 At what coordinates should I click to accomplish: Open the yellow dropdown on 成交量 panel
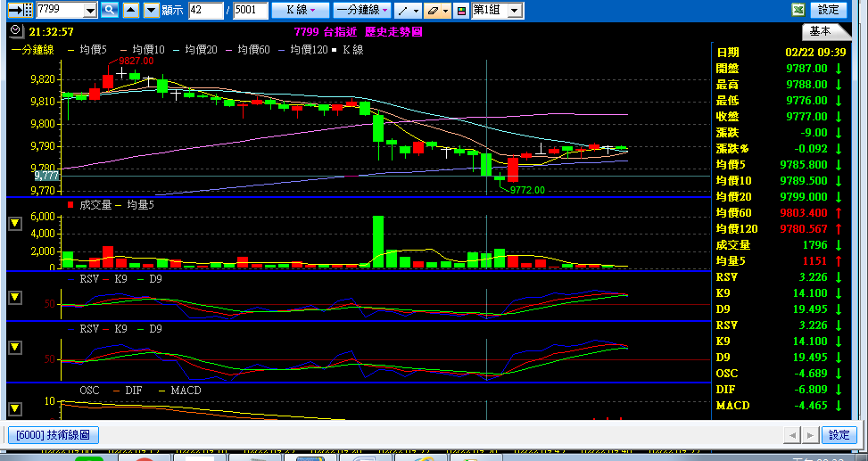pyautogui.click(x=15, y=224)
